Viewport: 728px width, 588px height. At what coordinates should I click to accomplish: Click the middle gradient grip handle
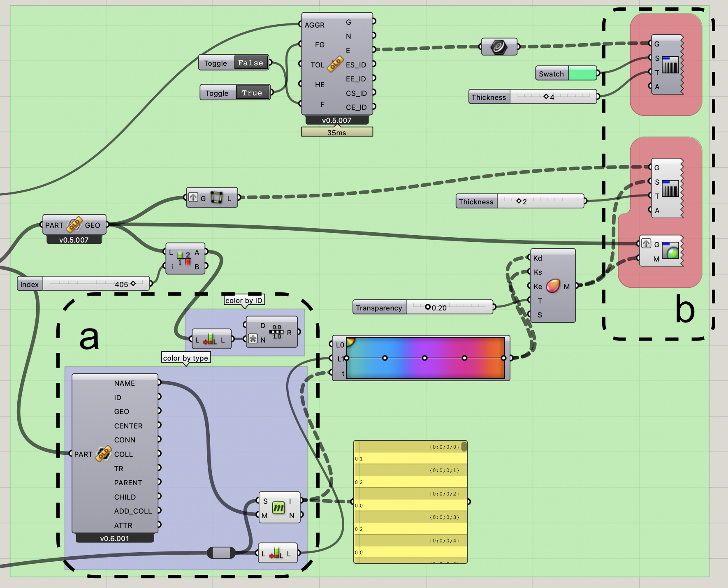coord(425,358)
